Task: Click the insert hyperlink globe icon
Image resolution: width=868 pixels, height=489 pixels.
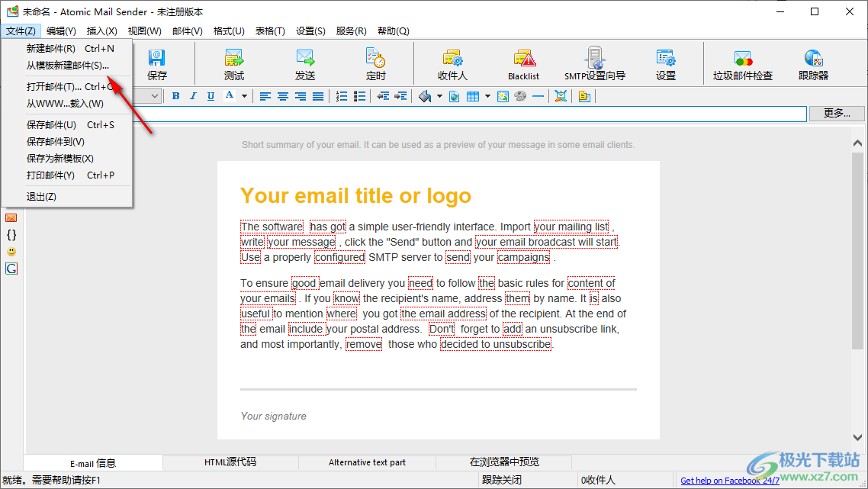Action: pyautogui.click(x=454, y=96)
